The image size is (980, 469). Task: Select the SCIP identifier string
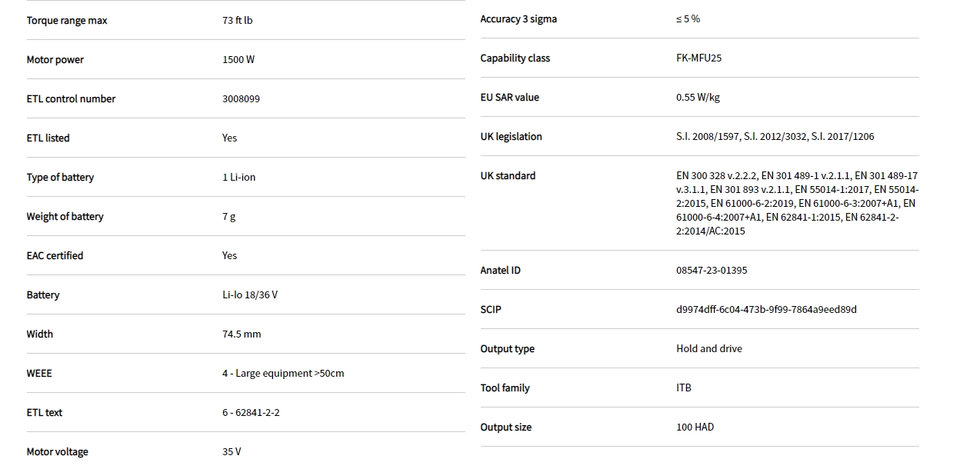click(766, 310)
